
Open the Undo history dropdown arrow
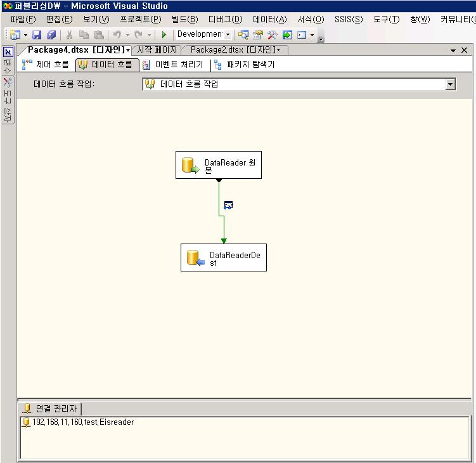[127, 36]
